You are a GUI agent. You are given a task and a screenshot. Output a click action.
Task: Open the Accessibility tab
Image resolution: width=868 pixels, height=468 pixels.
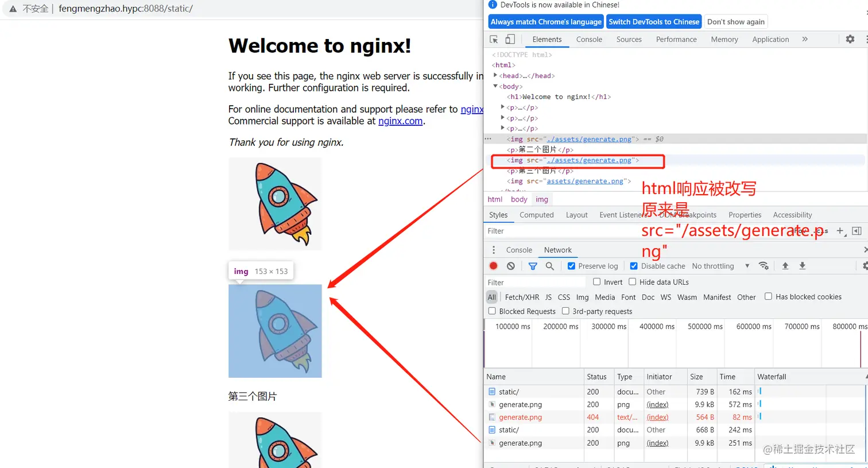tap(792, 215)
